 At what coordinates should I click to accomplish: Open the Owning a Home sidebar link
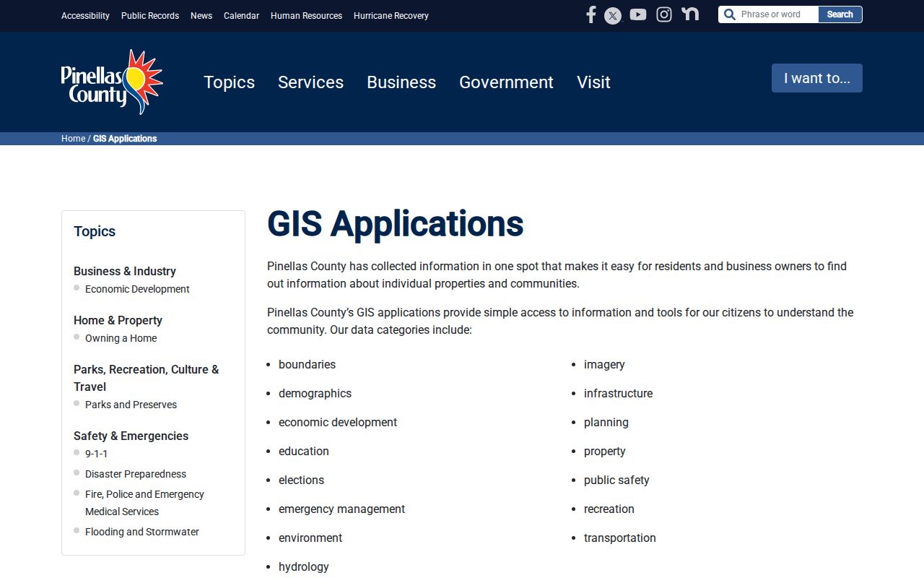pos(121,338)
